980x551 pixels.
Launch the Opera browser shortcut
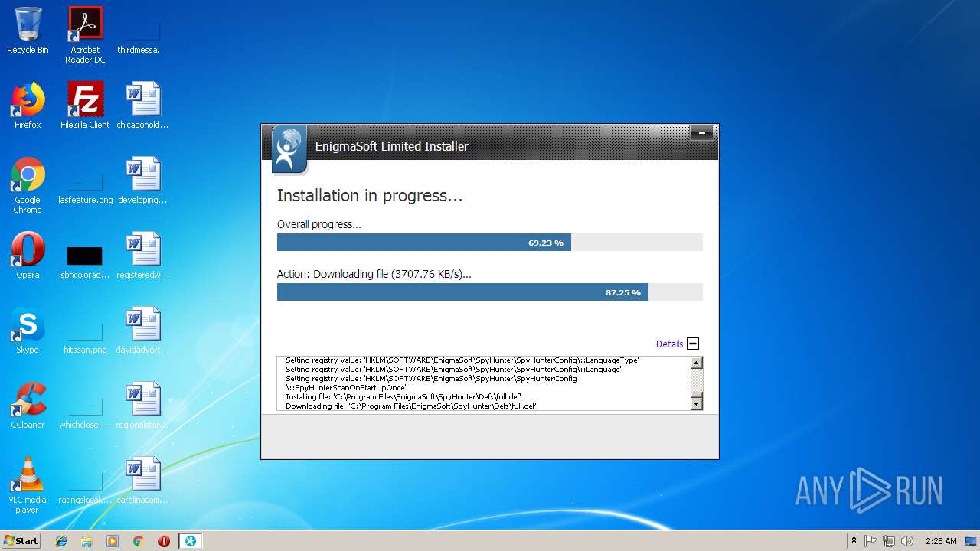coord(28,255)
